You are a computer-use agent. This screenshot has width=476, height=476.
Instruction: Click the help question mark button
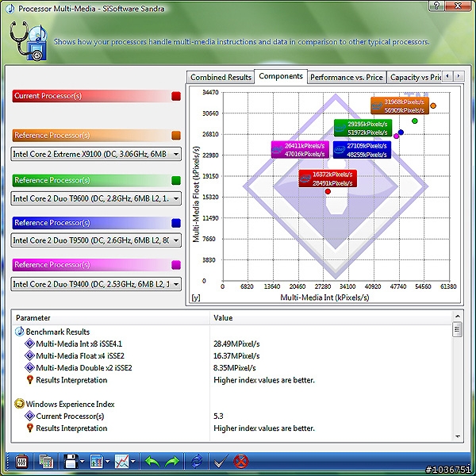[x=436, y=6]
